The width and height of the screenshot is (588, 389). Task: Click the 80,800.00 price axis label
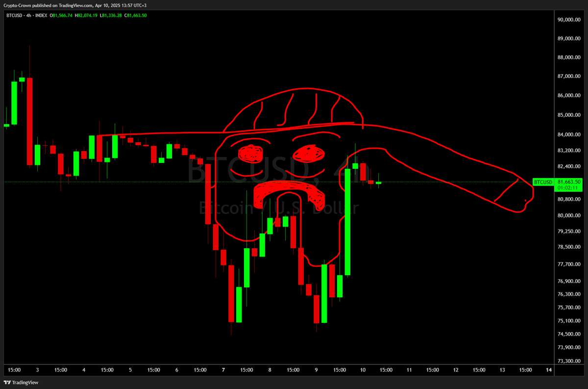coord(569,199)
